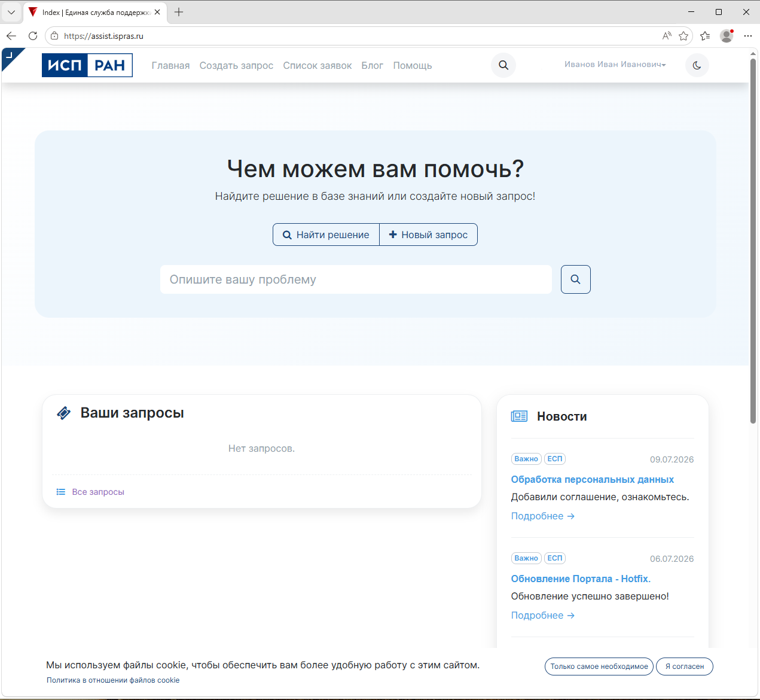Open the browser tab list dropdown arrow
760x700 pixels.
[x=11, y=12]
